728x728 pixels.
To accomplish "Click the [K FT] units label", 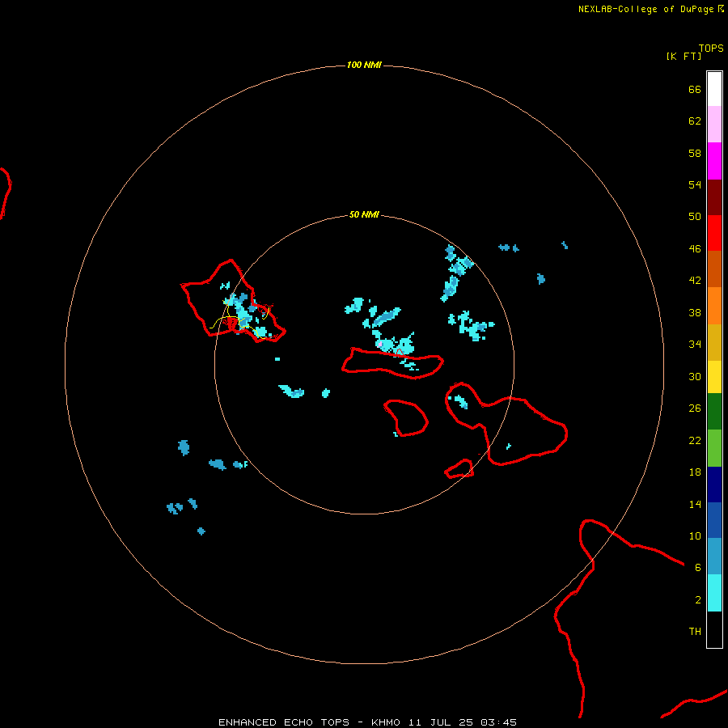I will (x=684, y=57).
